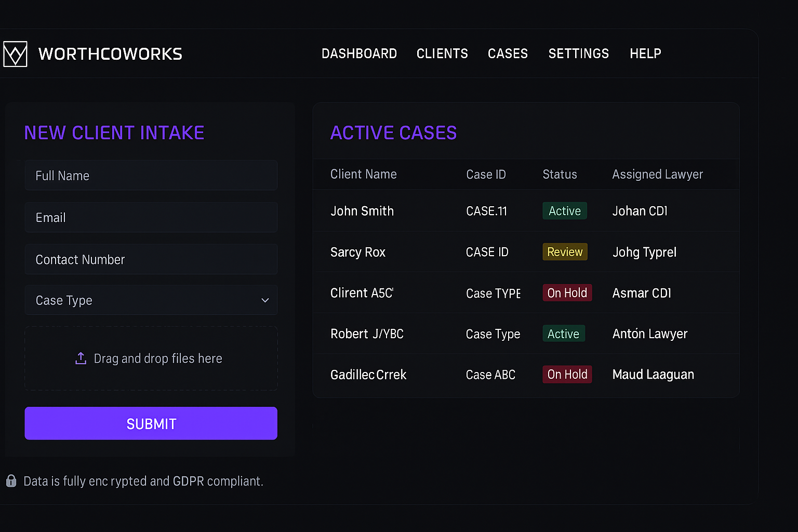Open the Dashboard menu item
The height and width of the screenshot is (532, 798).
359,54
